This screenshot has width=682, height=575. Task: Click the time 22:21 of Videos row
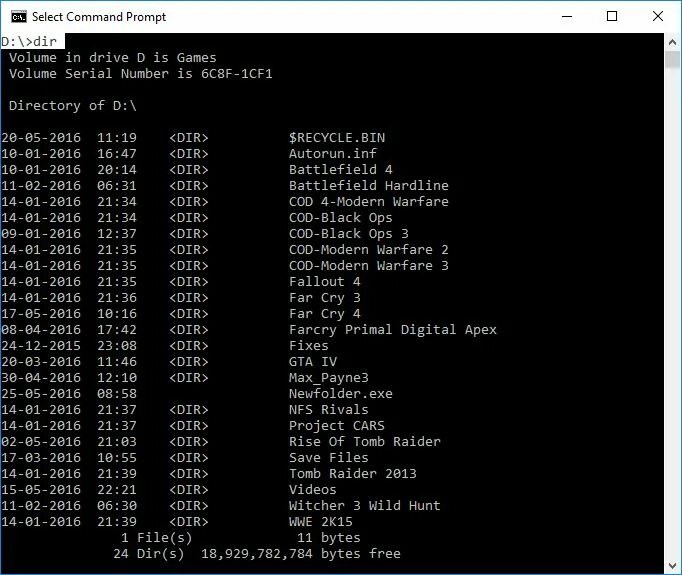[x=117, y=490]
